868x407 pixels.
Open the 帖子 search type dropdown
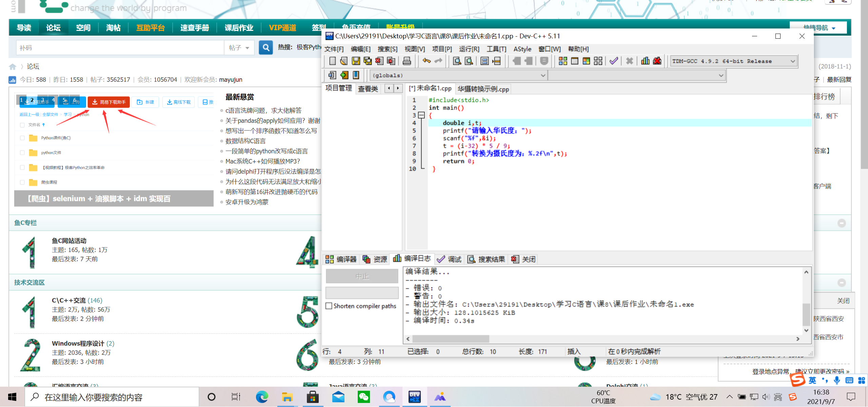(x=239, y=48)
